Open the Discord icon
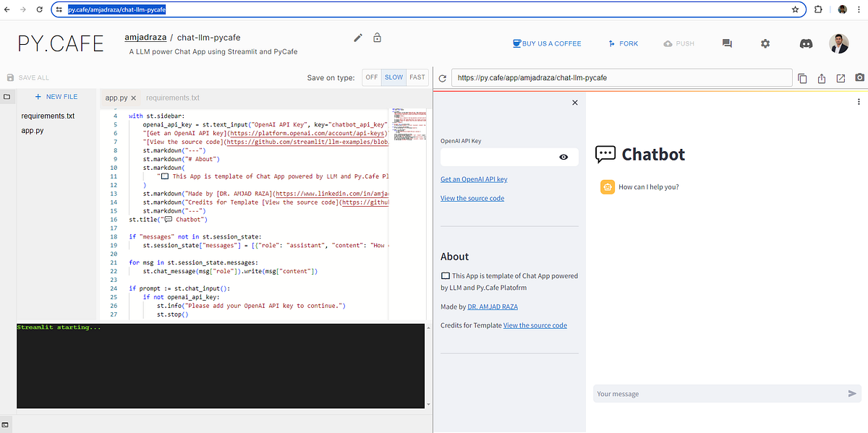Viewport: 868px width, 433px height. [x=805, y=43]
